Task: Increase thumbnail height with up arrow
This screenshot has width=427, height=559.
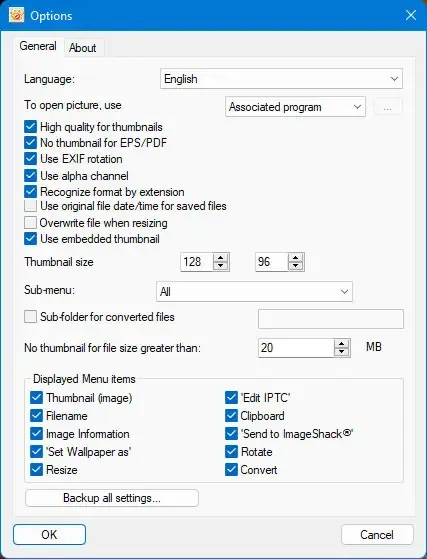Action: tap(296, 258)
